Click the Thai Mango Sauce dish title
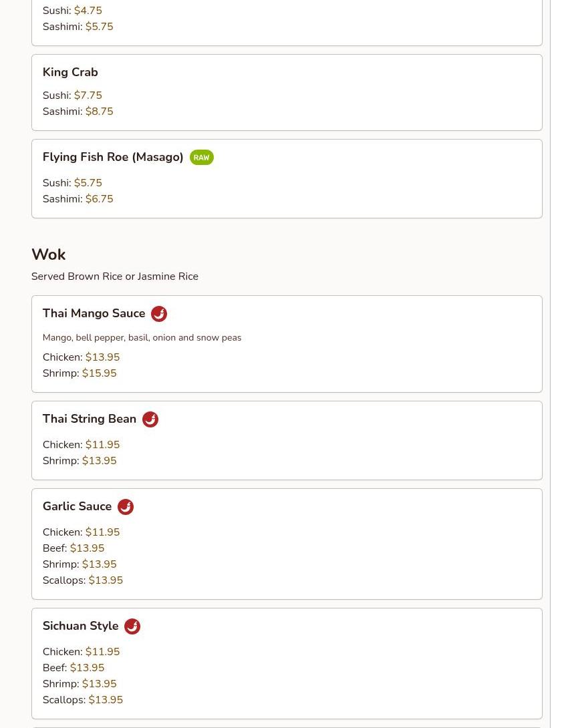Viewport: 564px width, 728px height. tap(94, 313)
